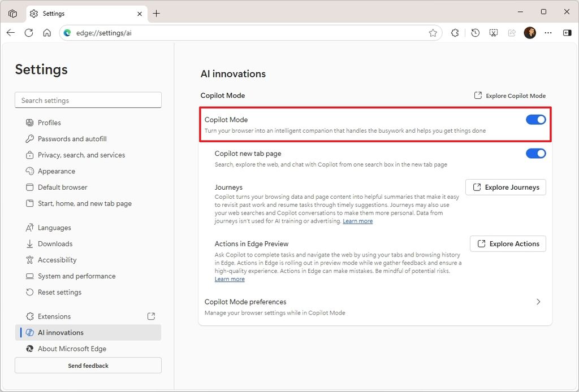Open Default browser settings
The image size is (579, 392).
coord(88,188)
